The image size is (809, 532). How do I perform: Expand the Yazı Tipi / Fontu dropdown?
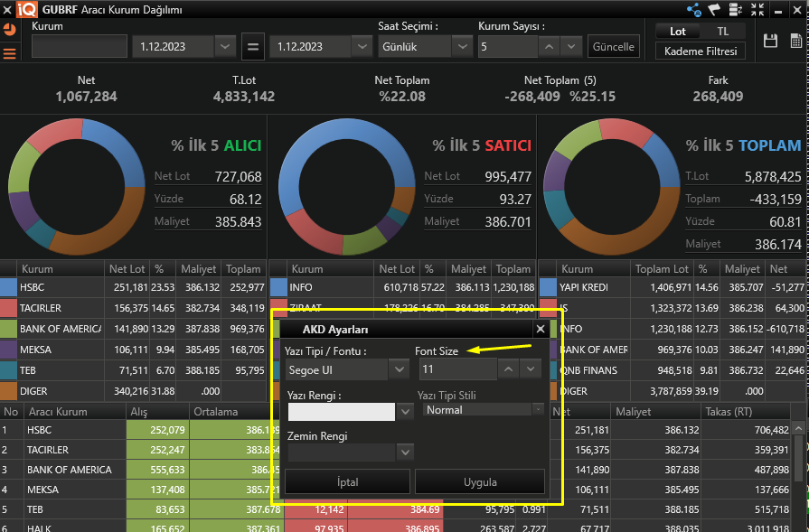399,369
